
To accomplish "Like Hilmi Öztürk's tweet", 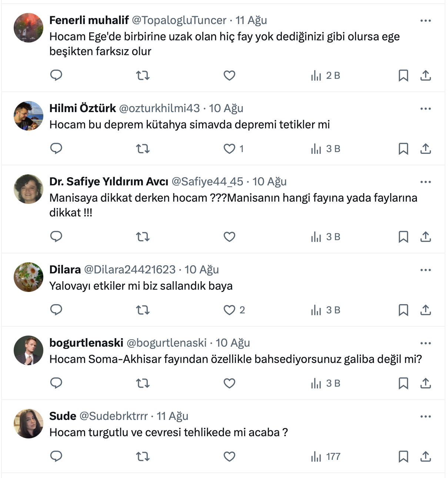I will click(230, 149).
